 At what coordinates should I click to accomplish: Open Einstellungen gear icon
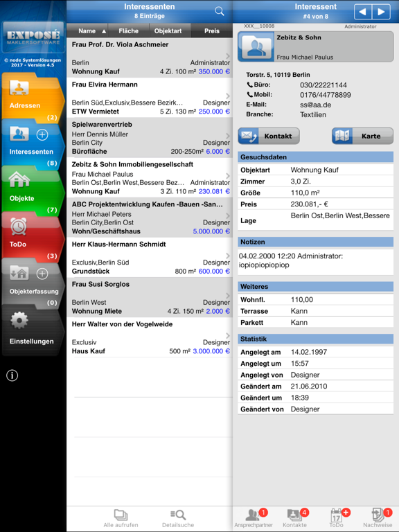tap(19, 320)
